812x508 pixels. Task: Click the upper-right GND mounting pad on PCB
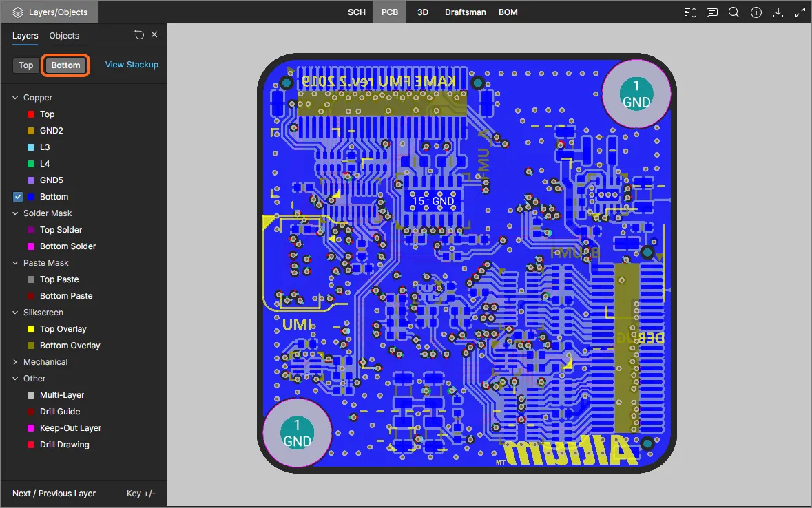click(x=636, y=94)
